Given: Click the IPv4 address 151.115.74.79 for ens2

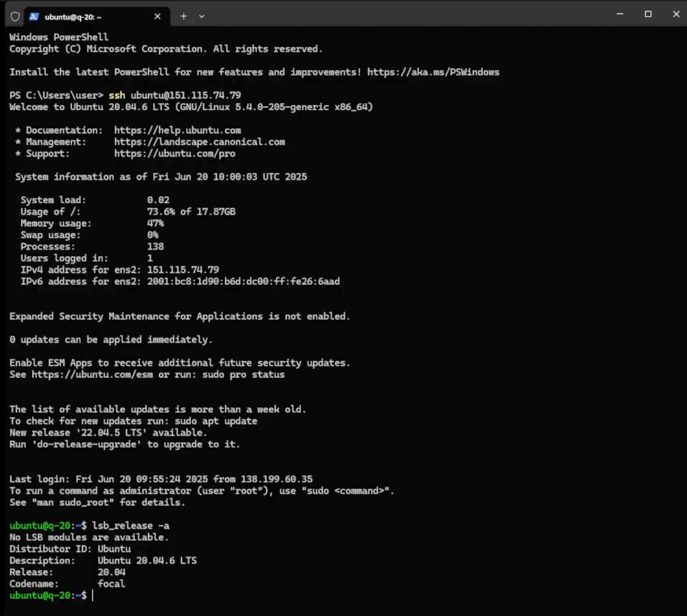Looking at the screenshot, I should click(183, 270).
